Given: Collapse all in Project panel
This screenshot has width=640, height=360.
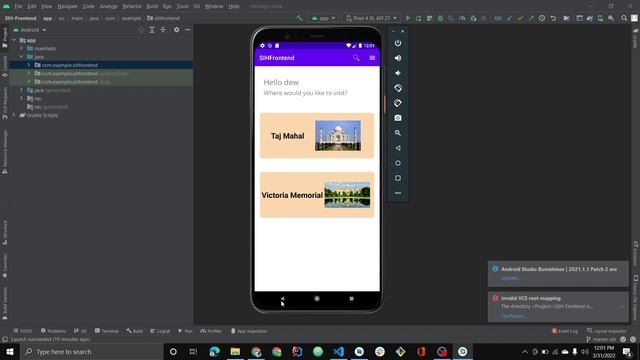Looking at the screenshot, I should coord(163,30).
